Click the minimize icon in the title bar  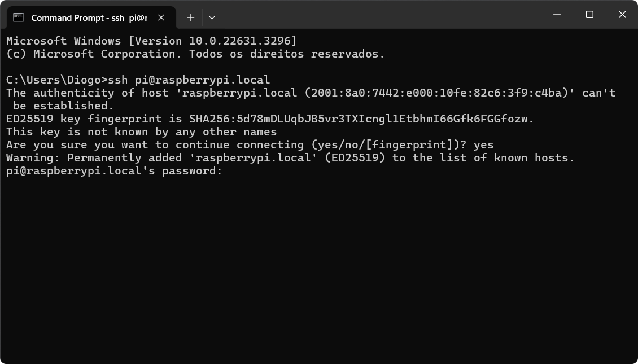(x=556, y=14)
